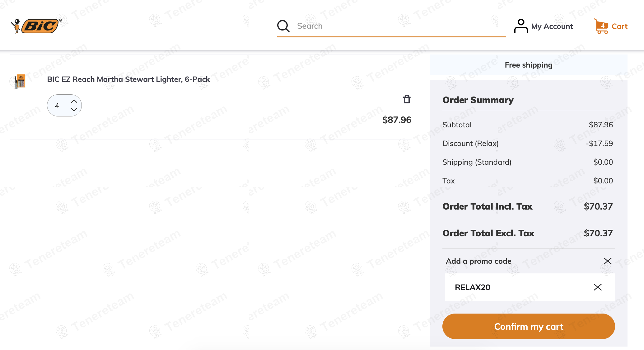Increase quantity with the up chevron

tap(74, 101)
